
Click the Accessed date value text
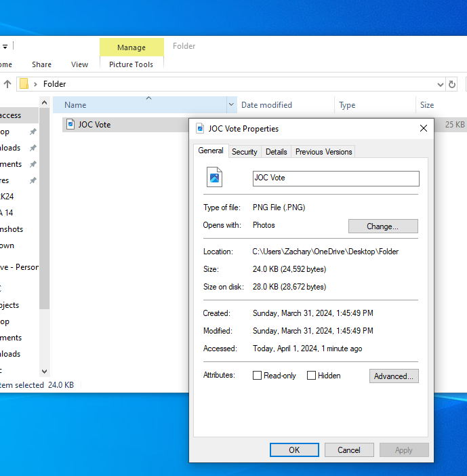pos(308,349)
